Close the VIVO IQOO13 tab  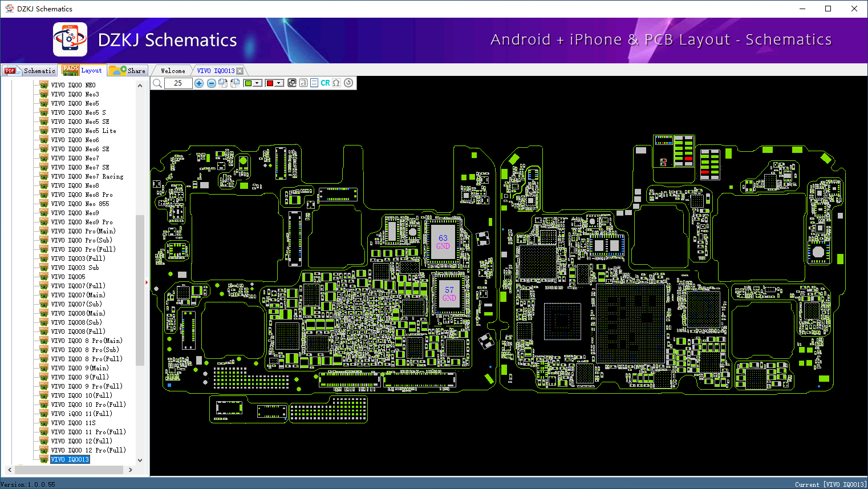coord(240,71)
